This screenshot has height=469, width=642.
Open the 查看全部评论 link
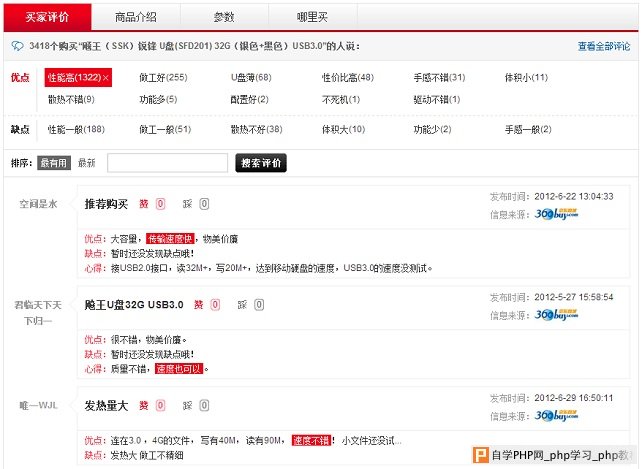coord(603,46)
